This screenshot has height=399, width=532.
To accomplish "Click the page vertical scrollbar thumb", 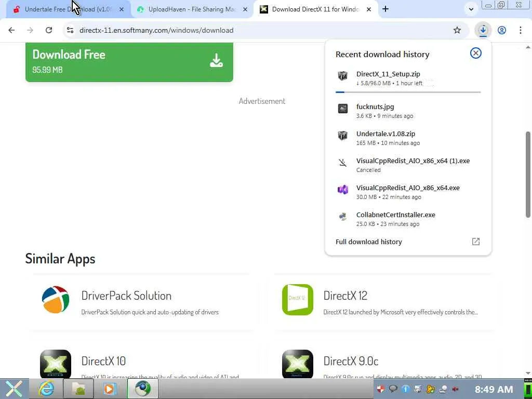I will click(x=528, y=175).
